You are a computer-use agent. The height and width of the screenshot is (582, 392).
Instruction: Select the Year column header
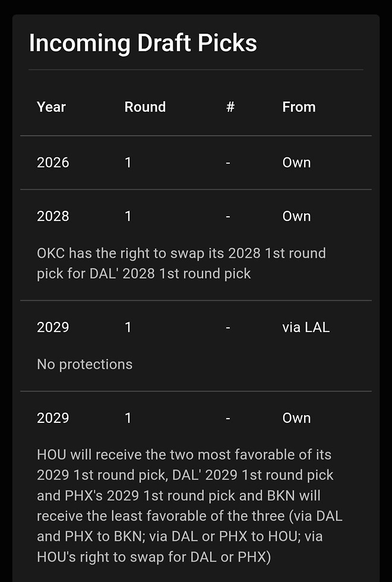coord(51,107)
